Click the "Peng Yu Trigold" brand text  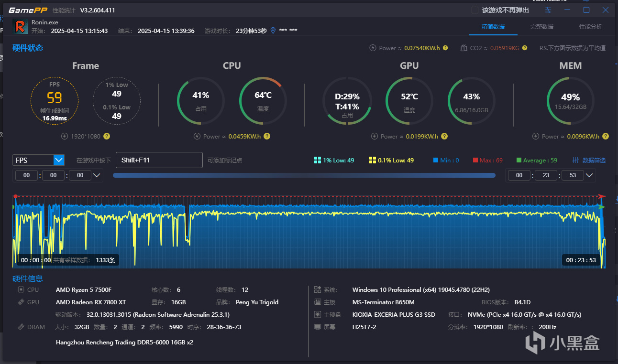[x=257, y=302]
